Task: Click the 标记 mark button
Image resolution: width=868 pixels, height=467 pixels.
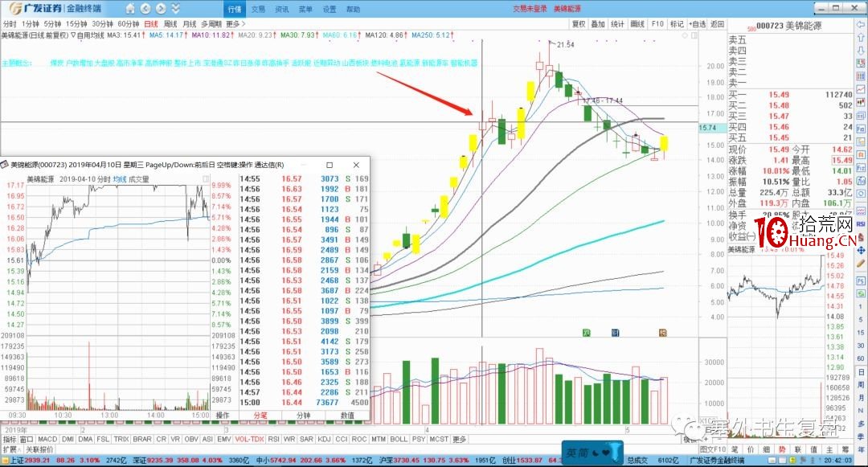Action: pyautogui.click(x=677, y=24)
